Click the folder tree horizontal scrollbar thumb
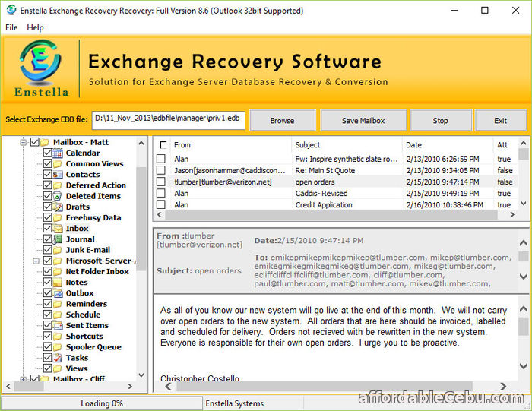 29,386
